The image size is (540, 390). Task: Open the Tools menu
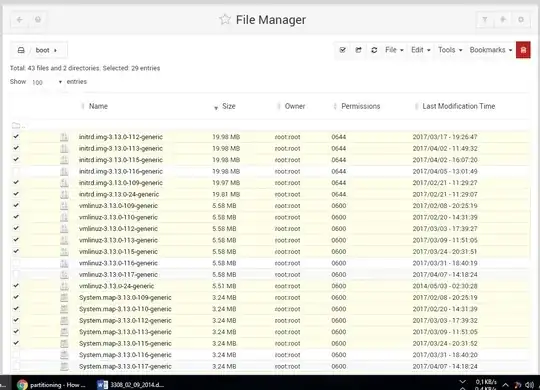450,50
